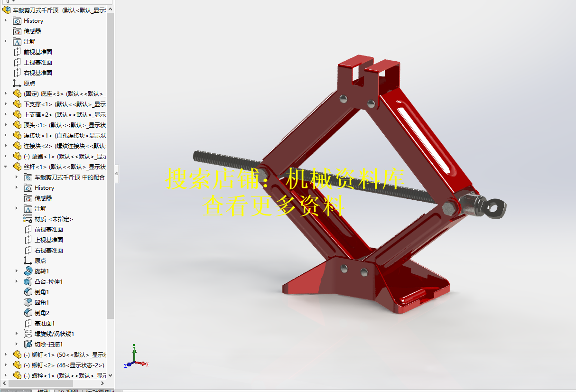Screen dimensions: 576x392
Task: Expand the 注解 node under 丝杆<1>
Action: (17, 208)
